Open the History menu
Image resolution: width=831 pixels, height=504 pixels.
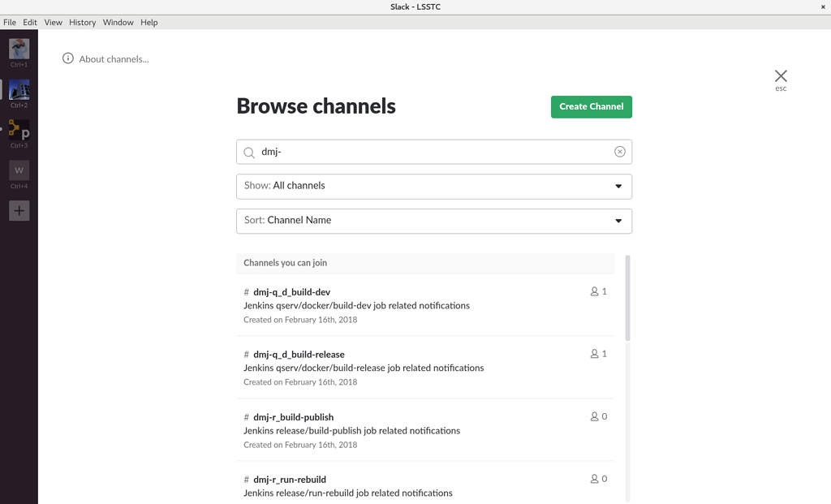[82, 22]
